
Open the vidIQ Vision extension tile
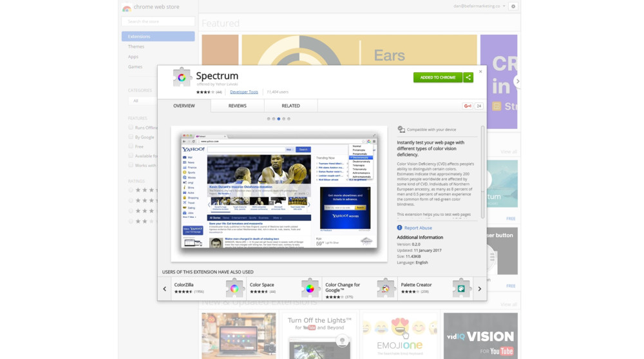tap(480, 336)
